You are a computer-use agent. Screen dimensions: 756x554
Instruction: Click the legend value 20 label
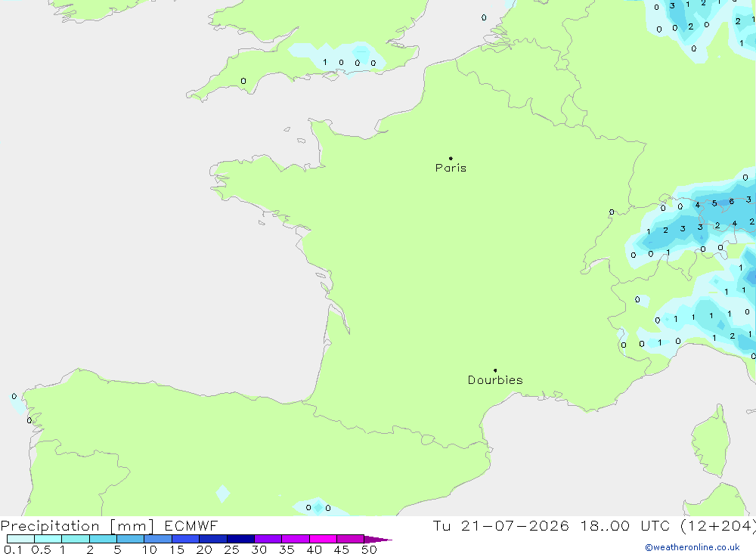pos(204,549)
